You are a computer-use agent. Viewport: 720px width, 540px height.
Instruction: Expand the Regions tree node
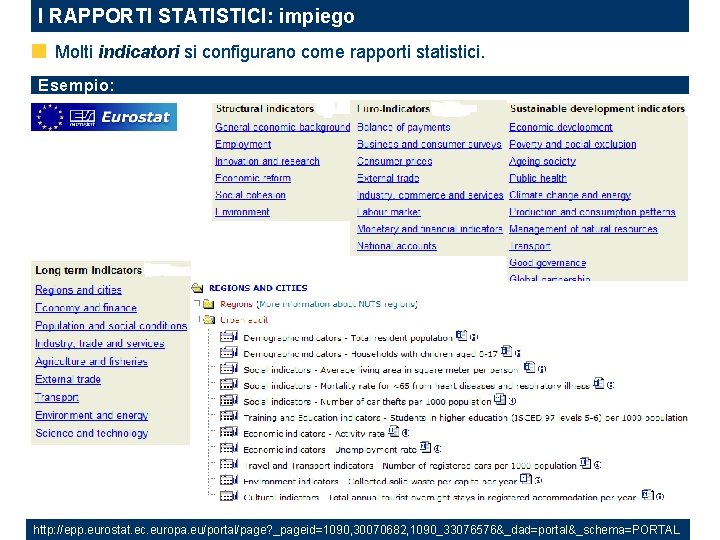[x=197, y=303]
